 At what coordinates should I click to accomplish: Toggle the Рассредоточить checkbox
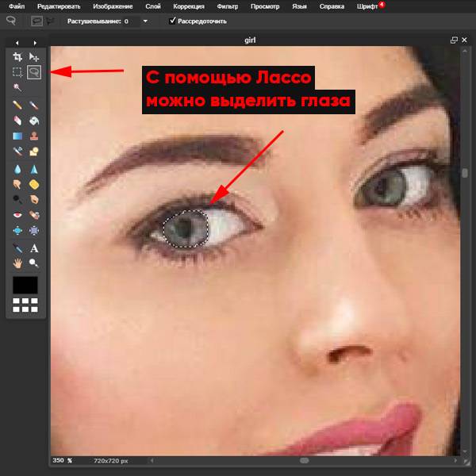click(x=172, y=21)
